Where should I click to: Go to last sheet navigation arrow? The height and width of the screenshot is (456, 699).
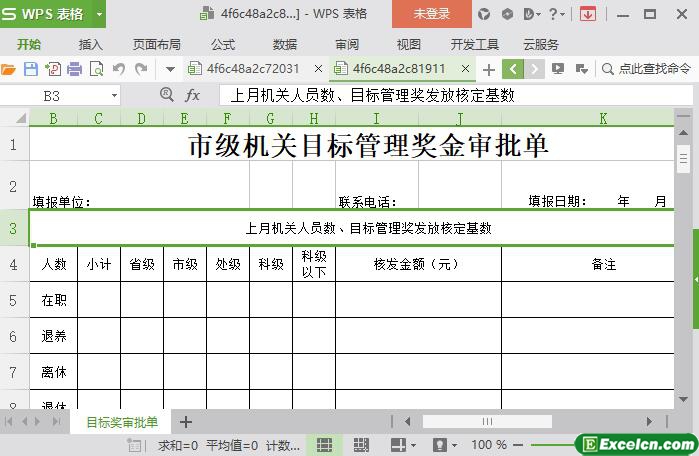56,421
